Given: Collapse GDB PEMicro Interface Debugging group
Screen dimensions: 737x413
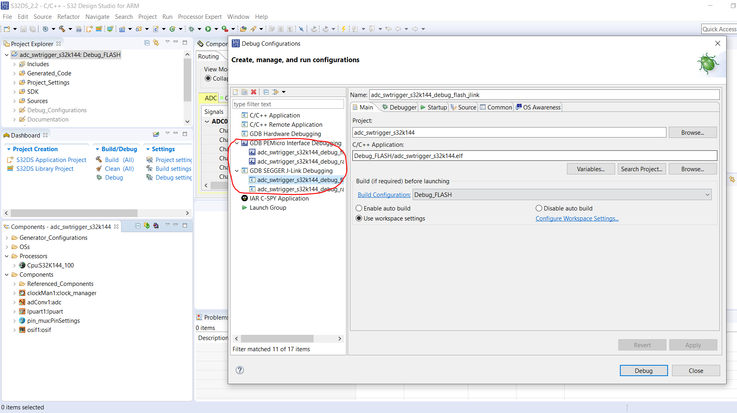Looking at the screenshot, I should click(237, 143).
